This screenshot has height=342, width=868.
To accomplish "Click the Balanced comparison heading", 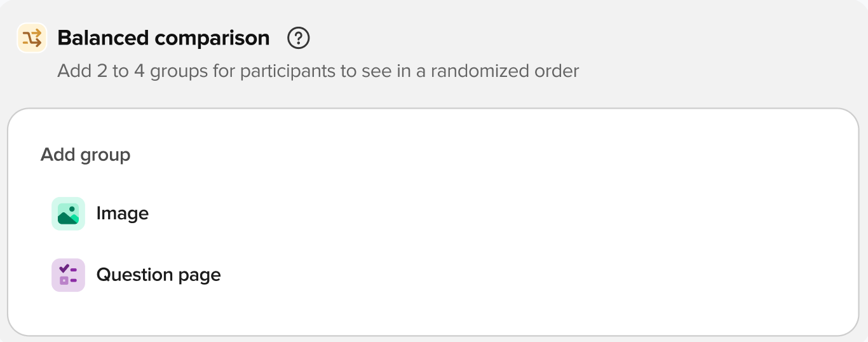I will coord(163,38).
